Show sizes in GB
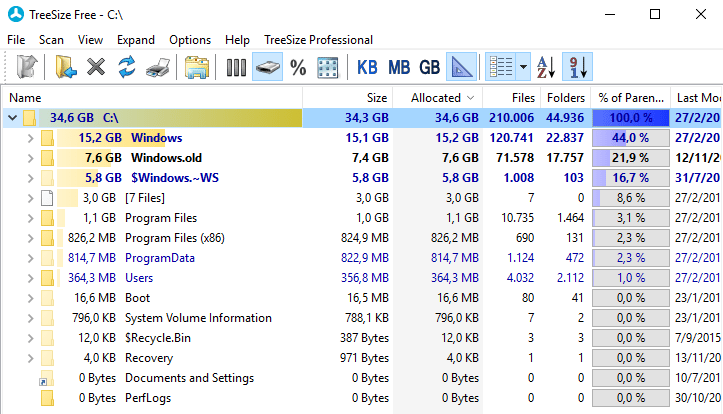 429,68
